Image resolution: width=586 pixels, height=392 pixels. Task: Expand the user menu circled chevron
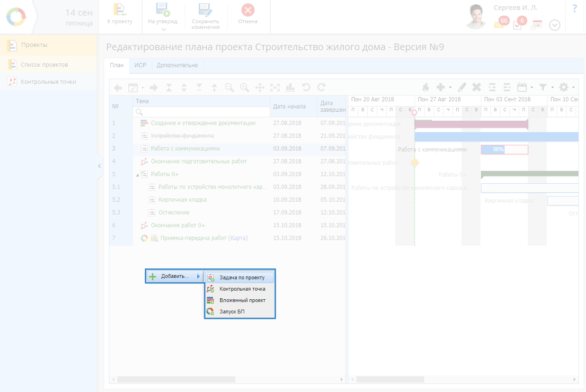click(554, 25)
